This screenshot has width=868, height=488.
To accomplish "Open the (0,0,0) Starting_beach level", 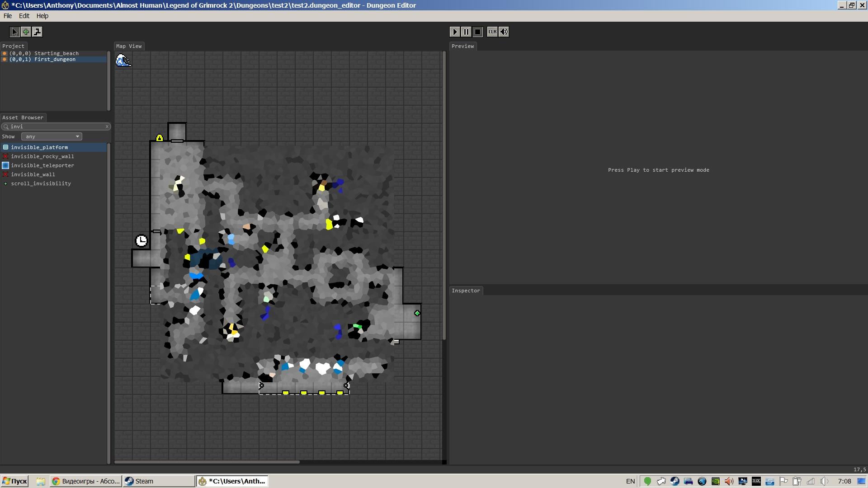I will [x=53, y=53].
